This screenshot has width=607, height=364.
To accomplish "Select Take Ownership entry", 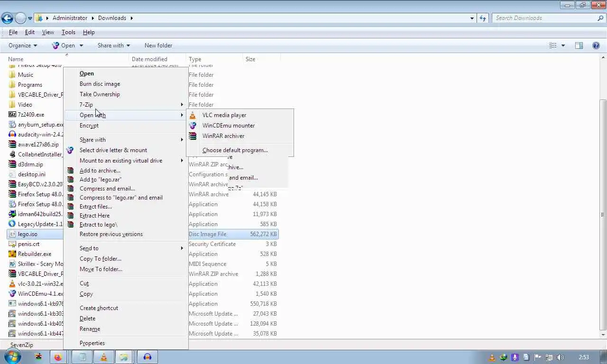I will point(100,94).
